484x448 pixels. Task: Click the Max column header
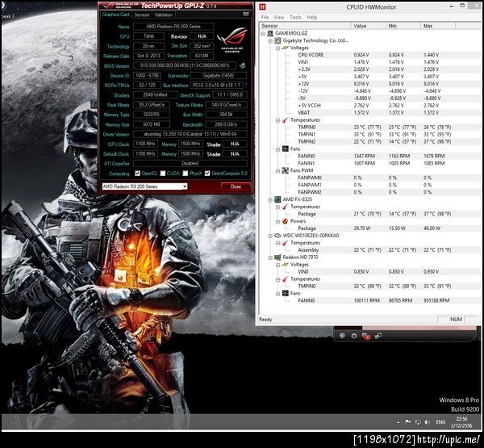point(438,26)
